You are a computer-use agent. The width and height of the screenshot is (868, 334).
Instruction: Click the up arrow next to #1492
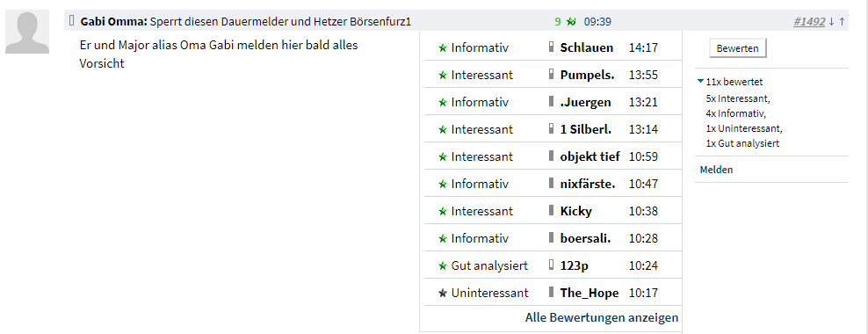coord(842,22)
